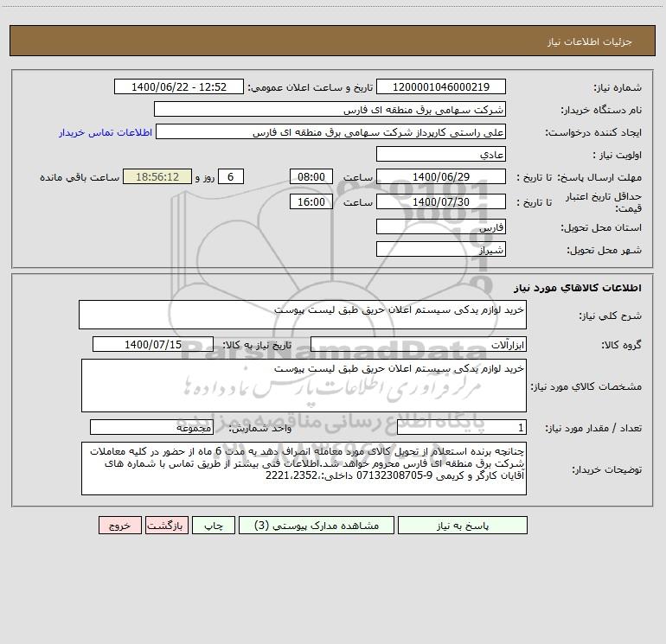Click the توضیحات خریدار notes box
666x644 pixels.
pos(304,469)
